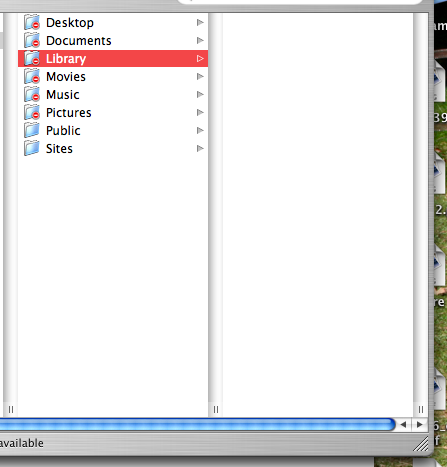This screenshot has height=467, width=447.
Task: Click the scroll left arrow button
Action: point(403,425)
